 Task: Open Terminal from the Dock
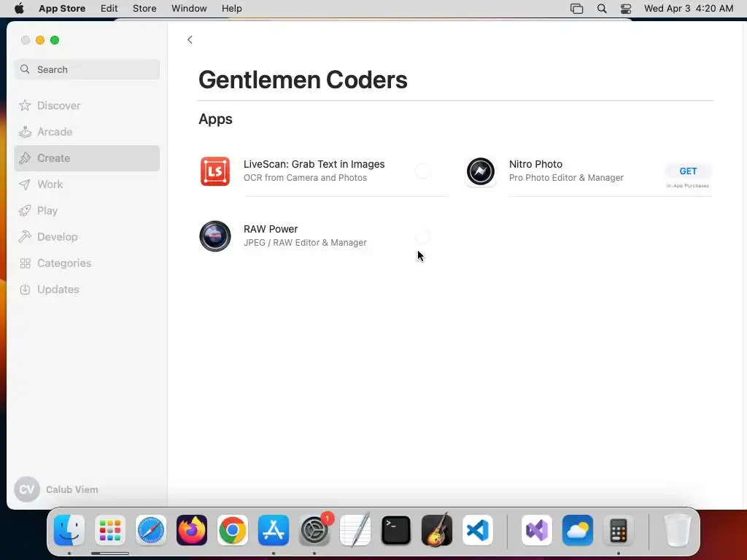[396, 530]
